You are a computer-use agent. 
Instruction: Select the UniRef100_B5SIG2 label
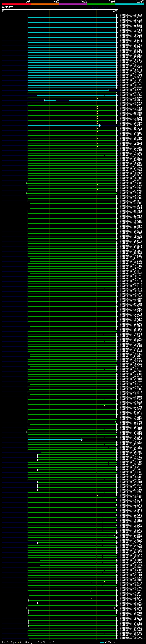(x=131, y=251)
